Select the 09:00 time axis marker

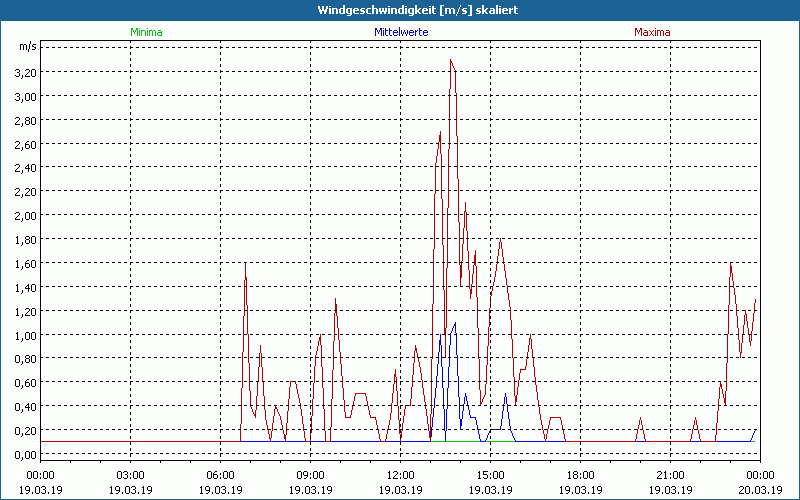(310, 474)
